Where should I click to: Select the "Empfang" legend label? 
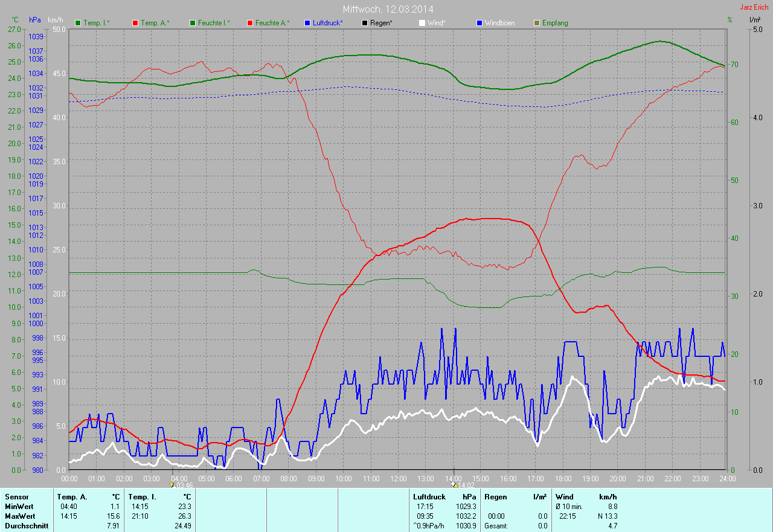(555, 23)
